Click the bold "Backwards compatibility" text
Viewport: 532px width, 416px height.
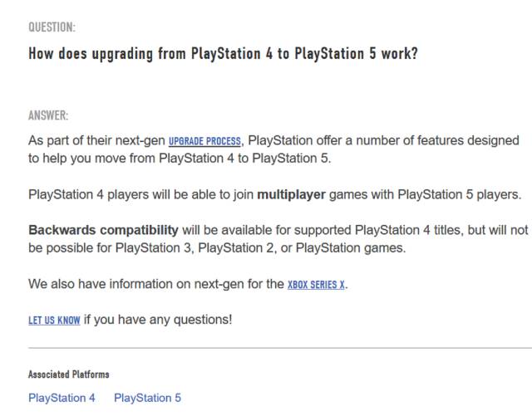click(x=103, y=229)
